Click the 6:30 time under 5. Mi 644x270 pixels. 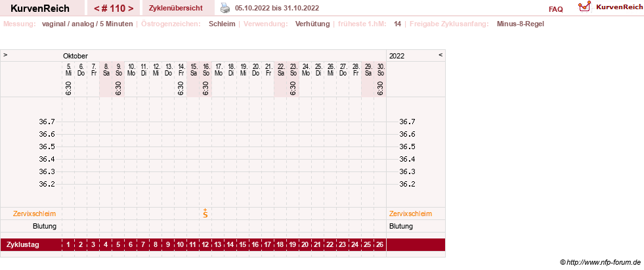[68, 88]
